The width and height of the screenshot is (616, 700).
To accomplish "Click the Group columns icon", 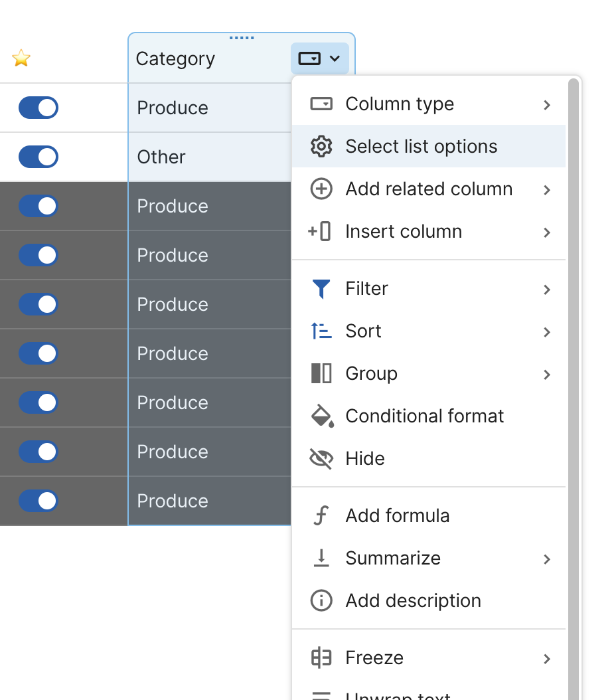I will coord(321,373).
